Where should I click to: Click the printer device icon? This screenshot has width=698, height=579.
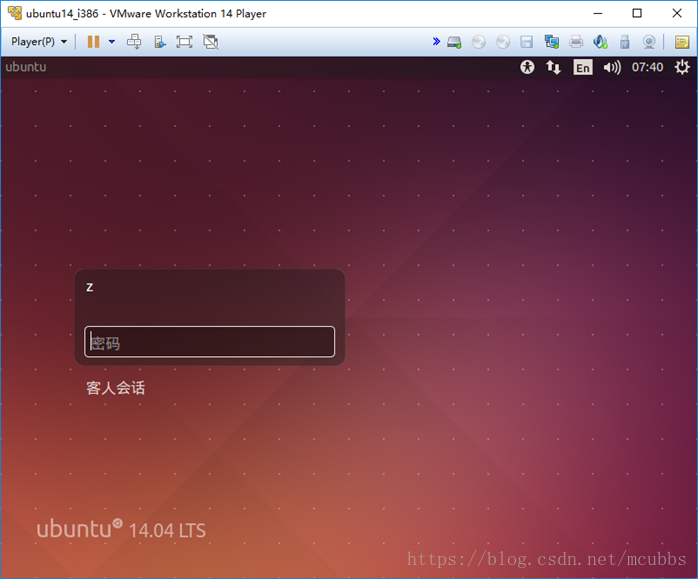coord(576,42)
